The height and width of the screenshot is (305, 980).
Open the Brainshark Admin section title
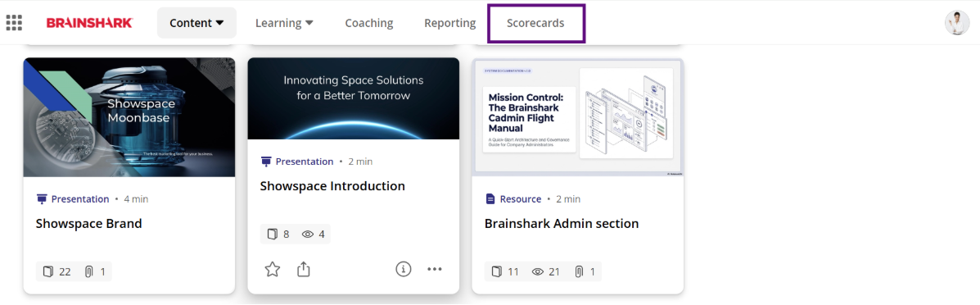pyautogui.click(x=562, y=224)
